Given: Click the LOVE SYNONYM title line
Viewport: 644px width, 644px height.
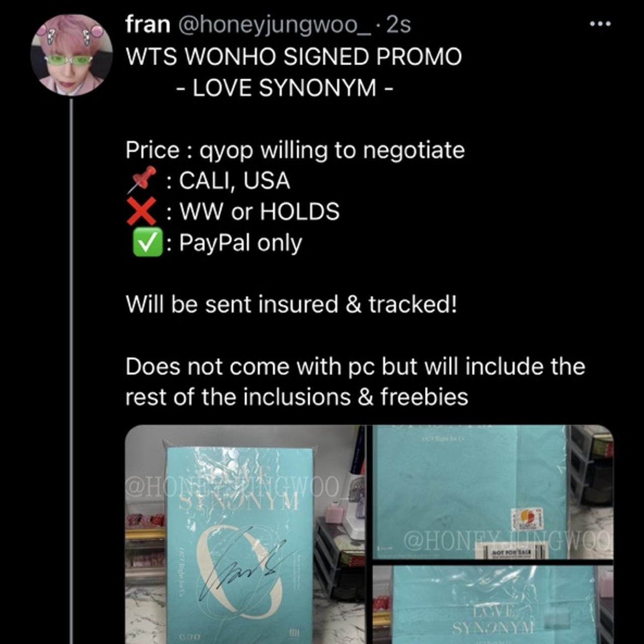Looking at the screenshot, I should click(x=285, y=88).
